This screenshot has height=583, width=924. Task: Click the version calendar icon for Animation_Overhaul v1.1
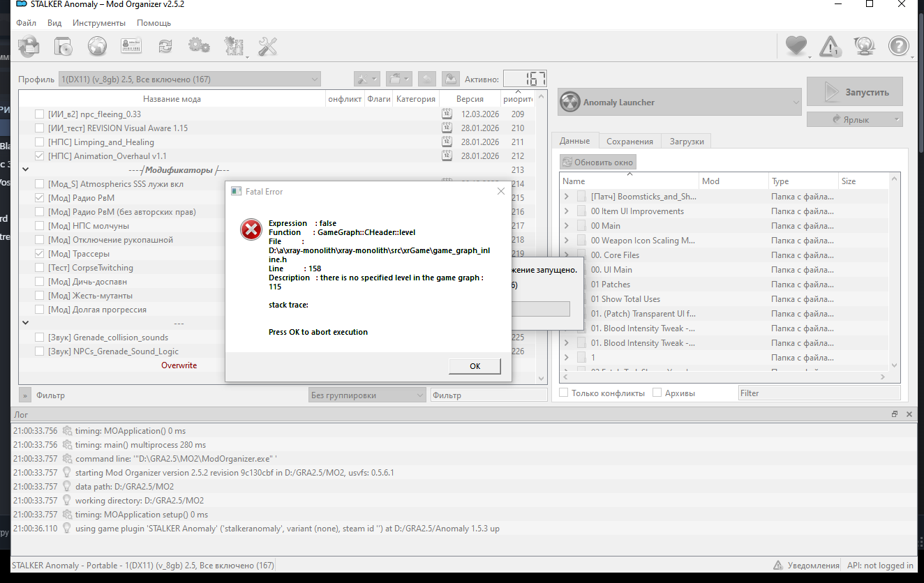click(x=447, y=156)
